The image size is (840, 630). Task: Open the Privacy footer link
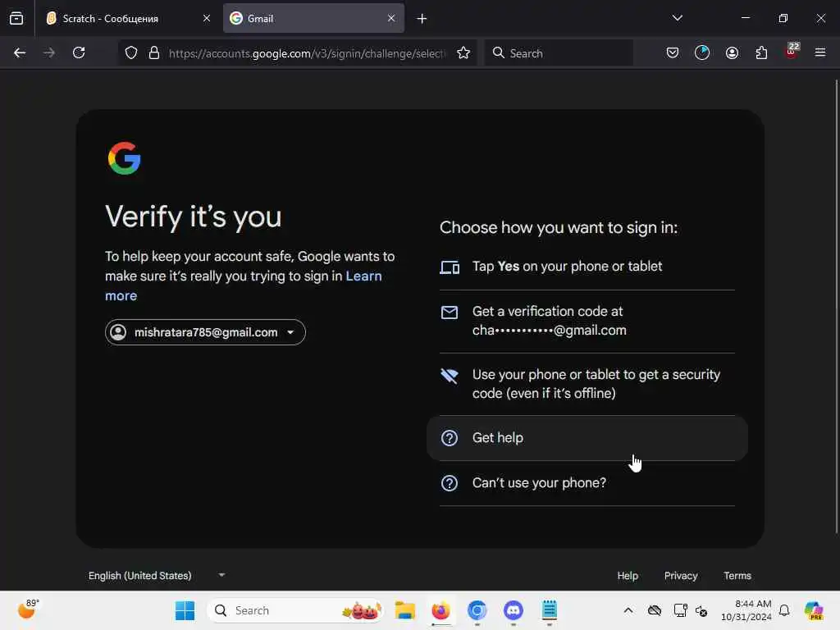(681, 575)
